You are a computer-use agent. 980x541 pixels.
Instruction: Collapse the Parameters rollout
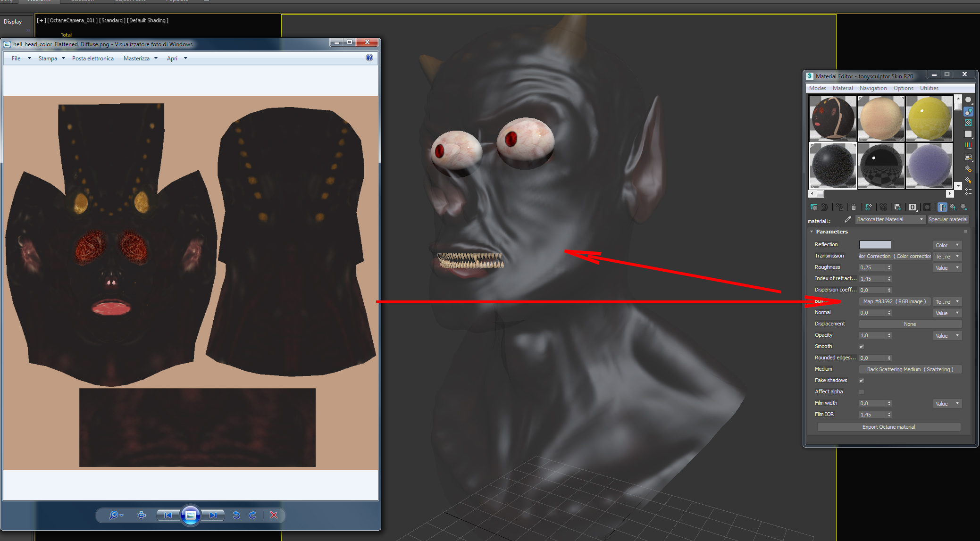[x=812, y=232]
